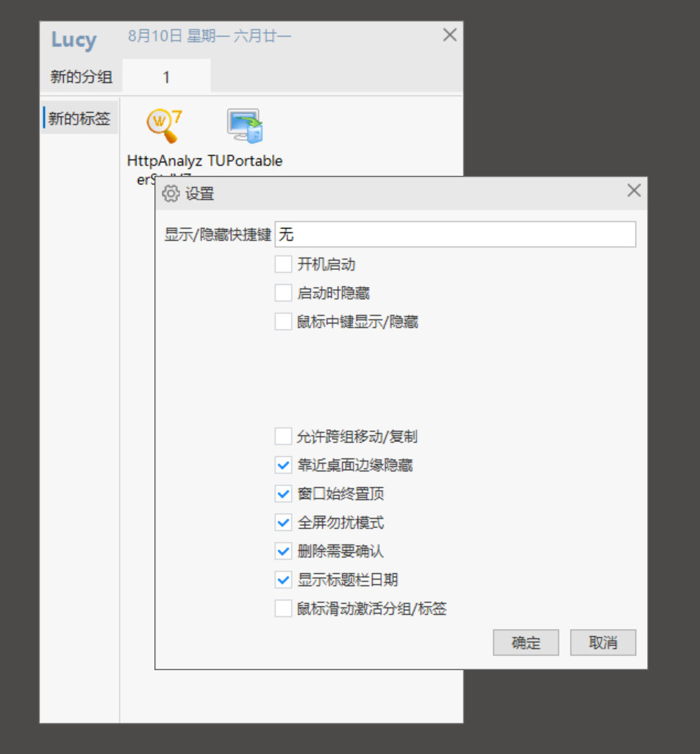Viewport: 700px width, 754px height.
Task: Close the Lucy launcher window
Action: point(450,35)
